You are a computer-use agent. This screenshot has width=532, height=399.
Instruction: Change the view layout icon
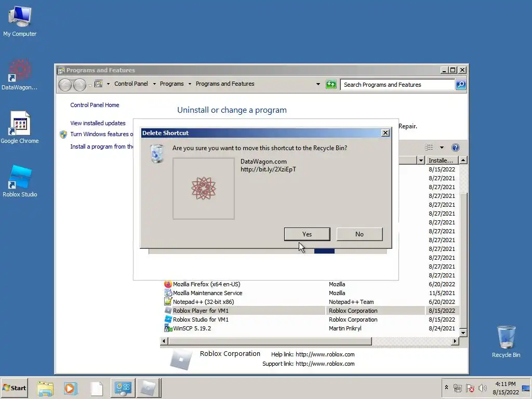429,147
